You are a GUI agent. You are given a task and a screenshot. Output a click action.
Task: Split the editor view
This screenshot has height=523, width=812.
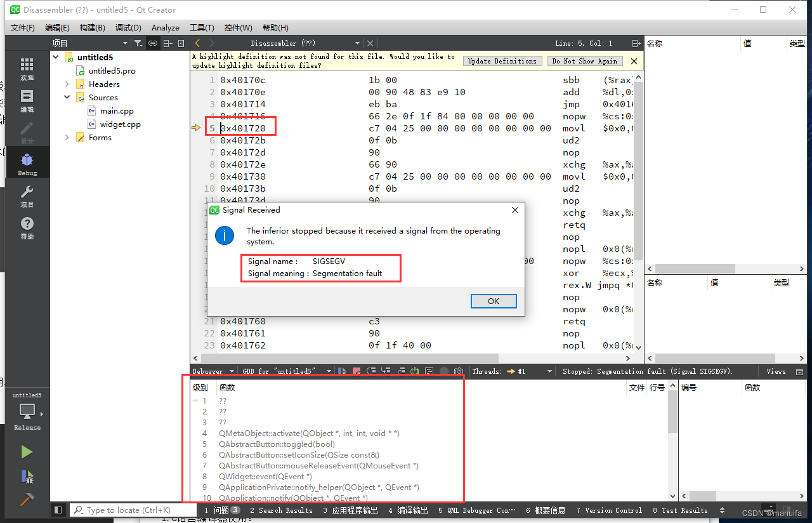tap(636, 43)
